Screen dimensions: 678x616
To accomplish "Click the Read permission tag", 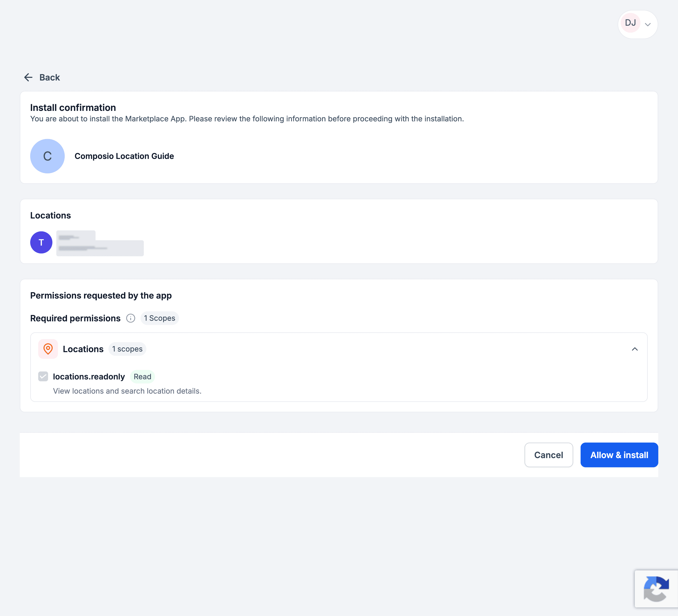I will coord(142,376).
